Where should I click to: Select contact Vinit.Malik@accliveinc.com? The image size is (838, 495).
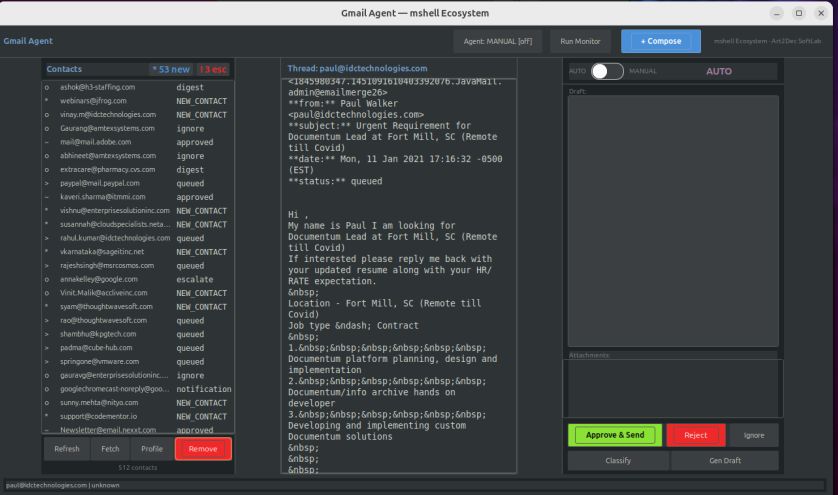[x=138, y=293]
